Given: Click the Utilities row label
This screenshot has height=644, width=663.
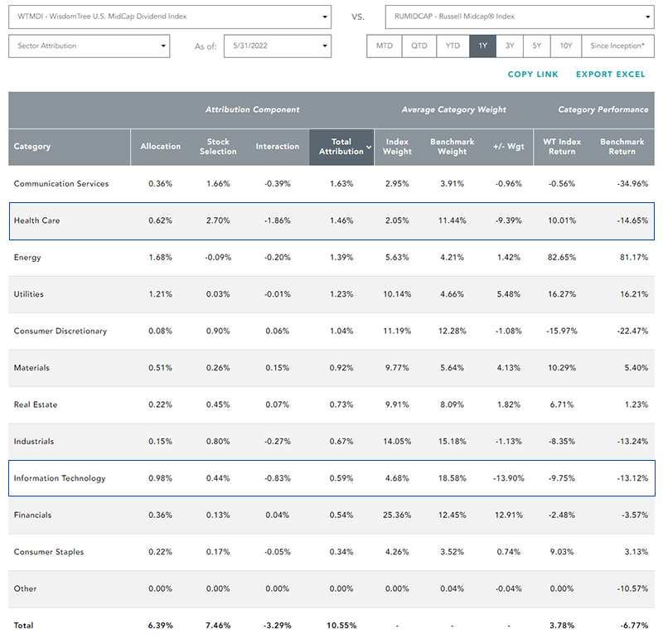Looking at the screenshot, I should click(29, 294).
